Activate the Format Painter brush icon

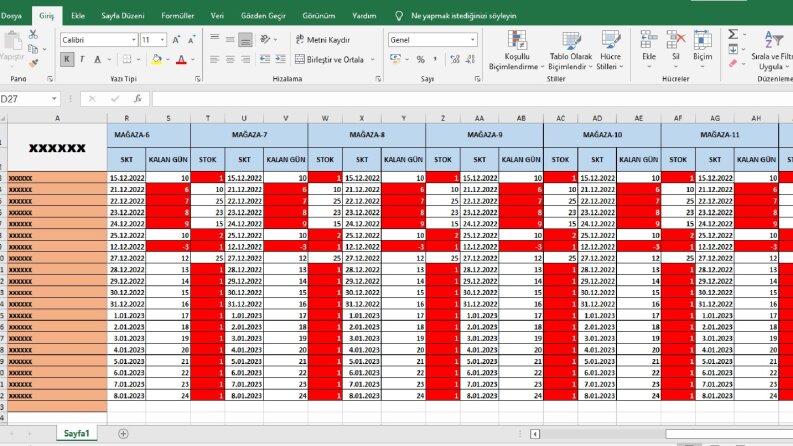(x=33, y=63)
